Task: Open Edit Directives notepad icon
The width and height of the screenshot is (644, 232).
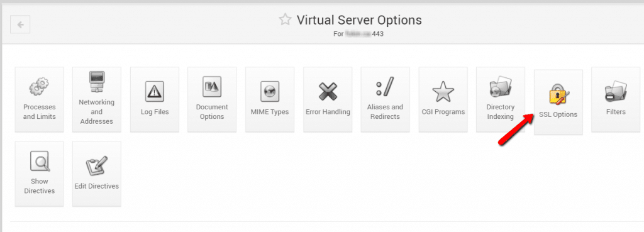Action: 96,166
